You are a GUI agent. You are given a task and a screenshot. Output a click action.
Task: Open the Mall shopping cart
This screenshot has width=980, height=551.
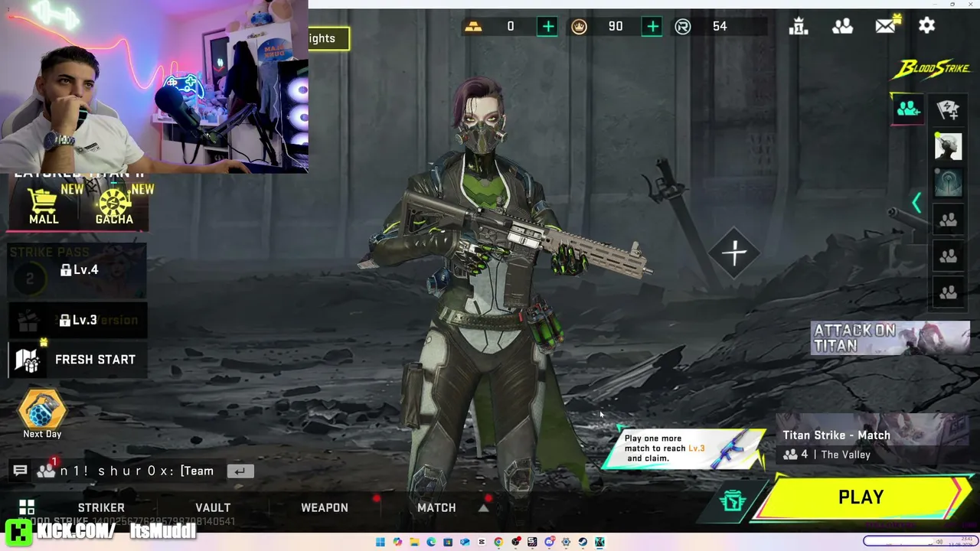click(x=44, y=207)
